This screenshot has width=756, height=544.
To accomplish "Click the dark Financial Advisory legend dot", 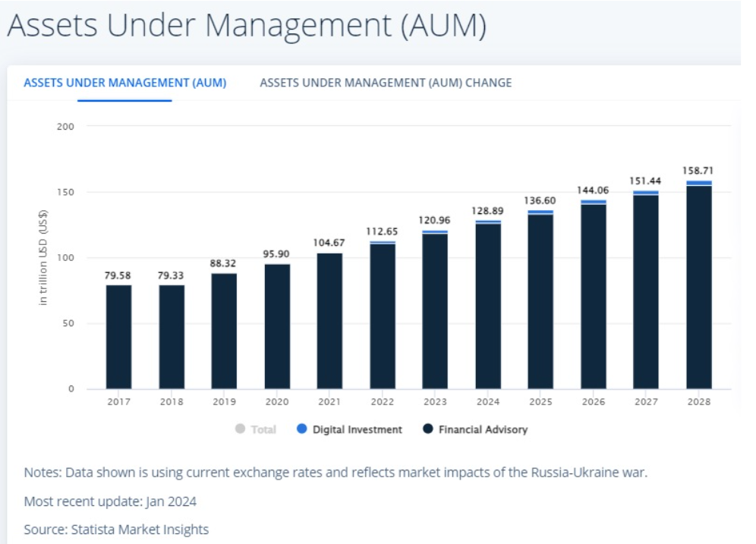I will (428, 429).
